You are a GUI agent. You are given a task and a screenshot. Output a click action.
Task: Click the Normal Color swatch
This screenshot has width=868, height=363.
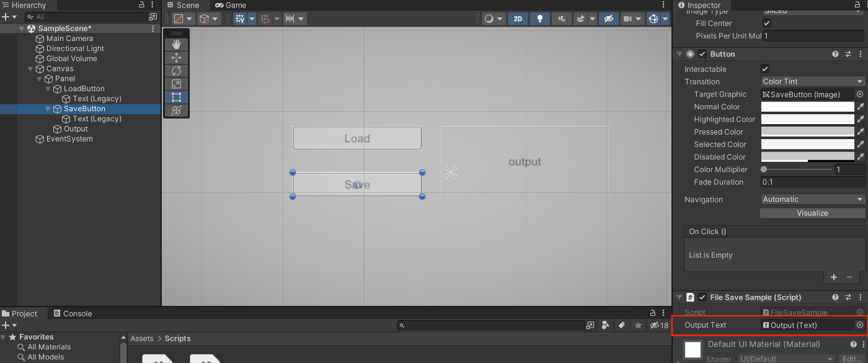(x=807, y=107)
